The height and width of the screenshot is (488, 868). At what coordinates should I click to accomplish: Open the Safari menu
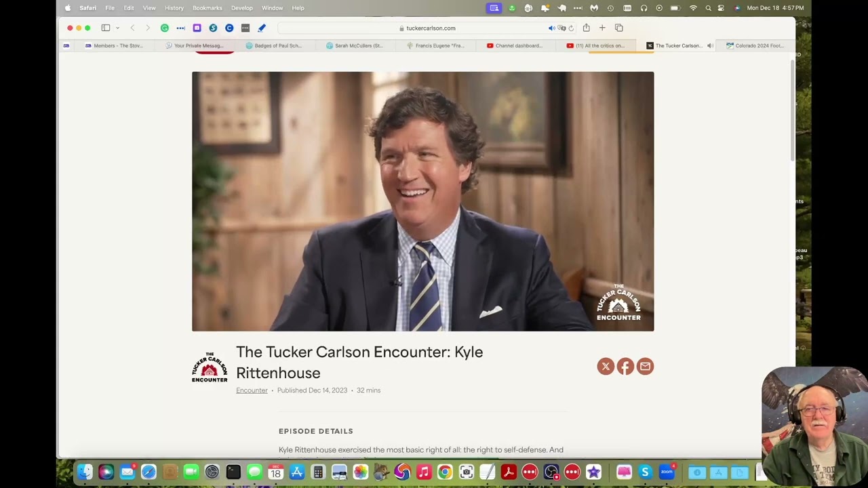87,8
